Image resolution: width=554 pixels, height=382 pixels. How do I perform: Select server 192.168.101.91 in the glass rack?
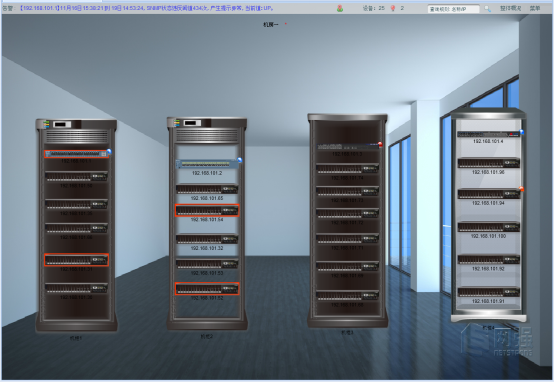pos(489,292)
